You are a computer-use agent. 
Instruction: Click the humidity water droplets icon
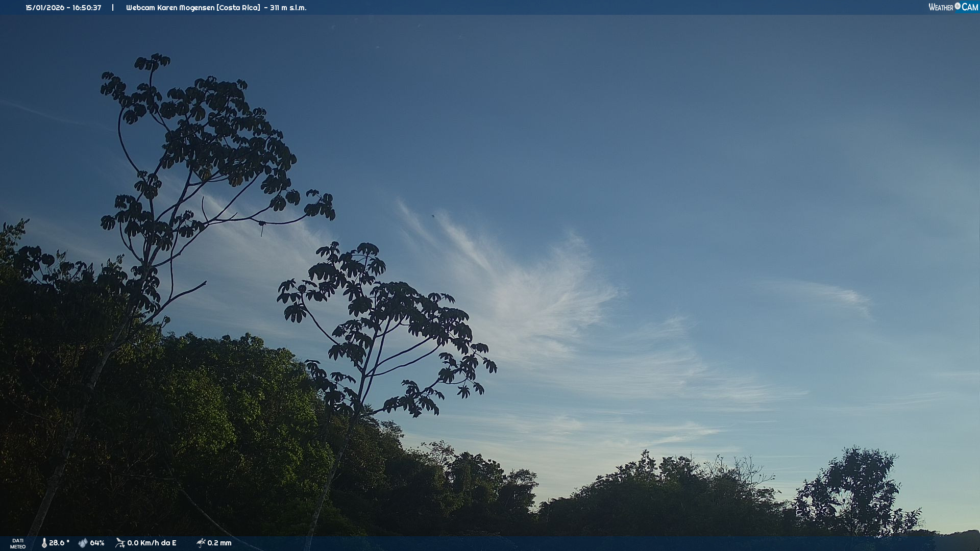click(x=83, y=543)
